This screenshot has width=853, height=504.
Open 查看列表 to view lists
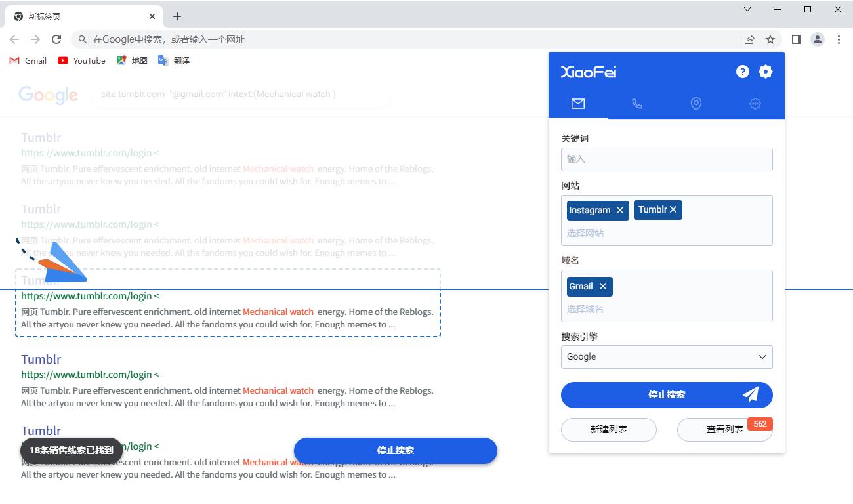click(724, 430)
